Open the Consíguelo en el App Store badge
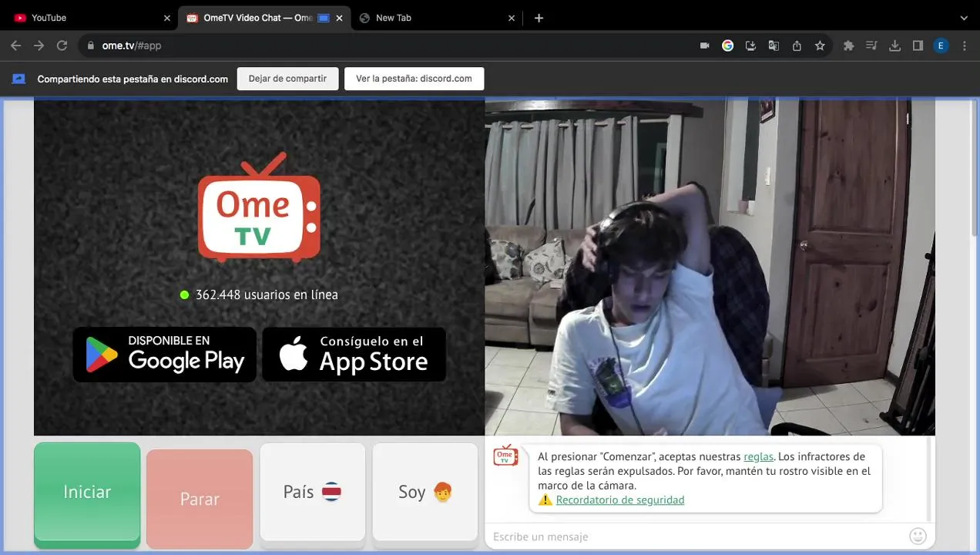 pyautogui.click(x=354, y=355)
